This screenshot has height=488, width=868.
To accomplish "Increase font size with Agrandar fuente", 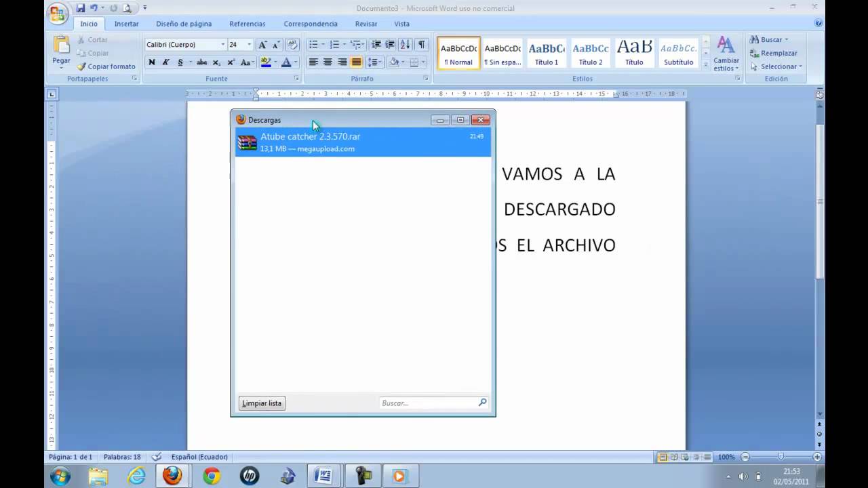I will pos(262,45).
